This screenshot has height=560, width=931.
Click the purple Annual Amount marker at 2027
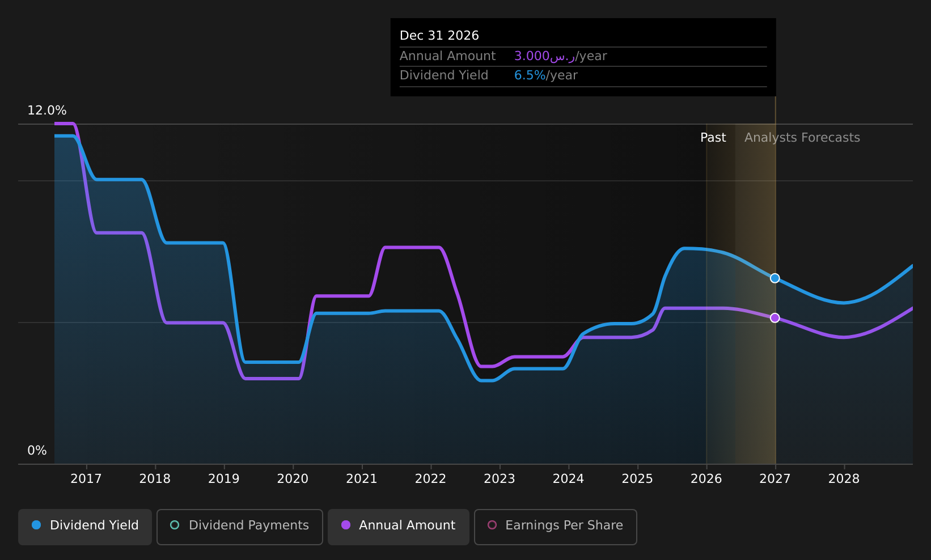775,318
